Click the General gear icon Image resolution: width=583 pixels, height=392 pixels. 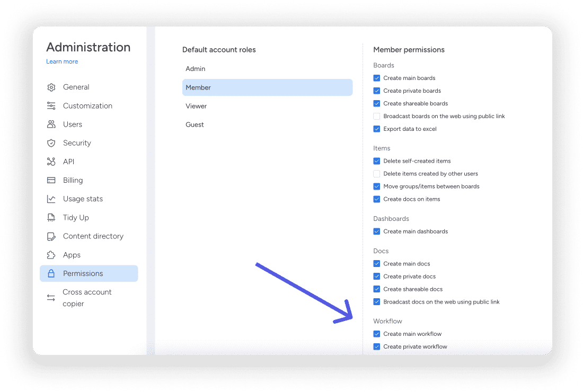point(51,87)
